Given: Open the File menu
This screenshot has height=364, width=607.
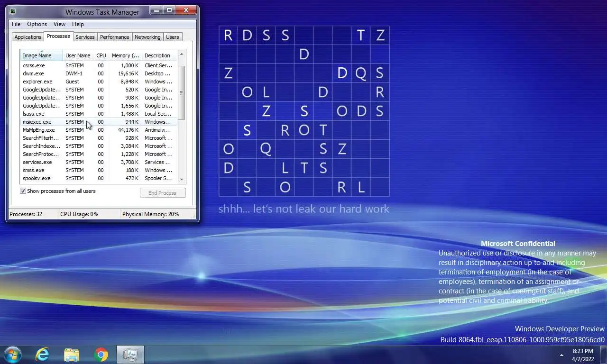Looking at the screenshot, I should (x=16, y=24).
